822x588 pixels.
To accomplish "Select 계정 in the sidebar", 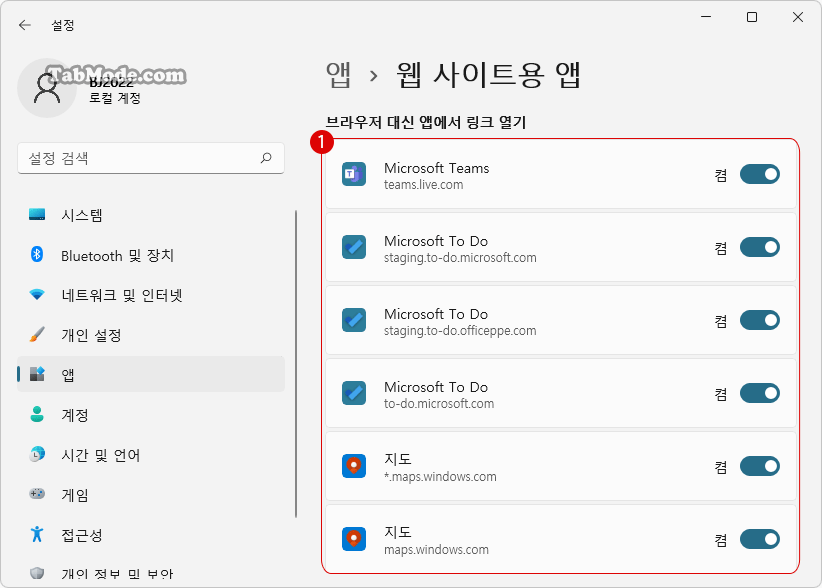I will [151, 415].
